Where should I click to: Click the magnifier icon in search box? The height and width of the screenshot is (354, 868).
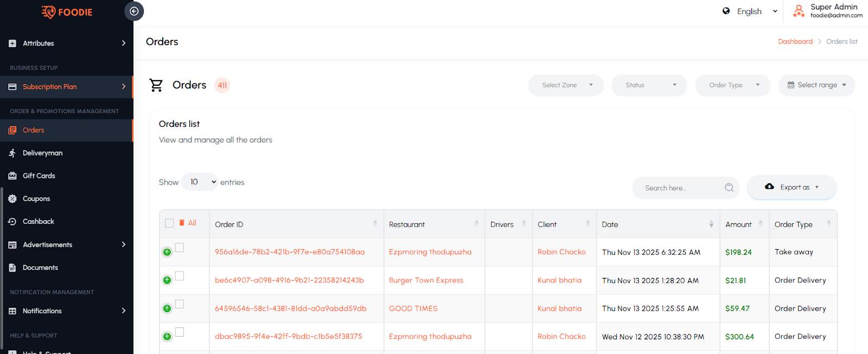tap(729, 188)
